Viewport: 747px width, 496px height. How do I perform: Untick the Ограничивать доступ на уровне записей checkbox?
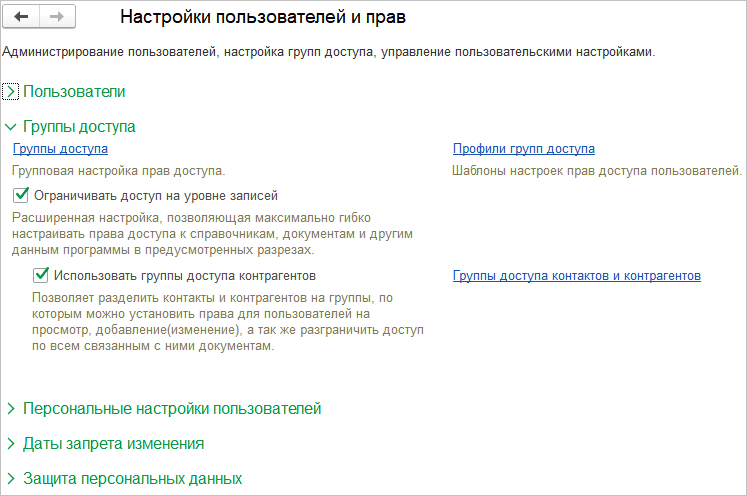22,195
